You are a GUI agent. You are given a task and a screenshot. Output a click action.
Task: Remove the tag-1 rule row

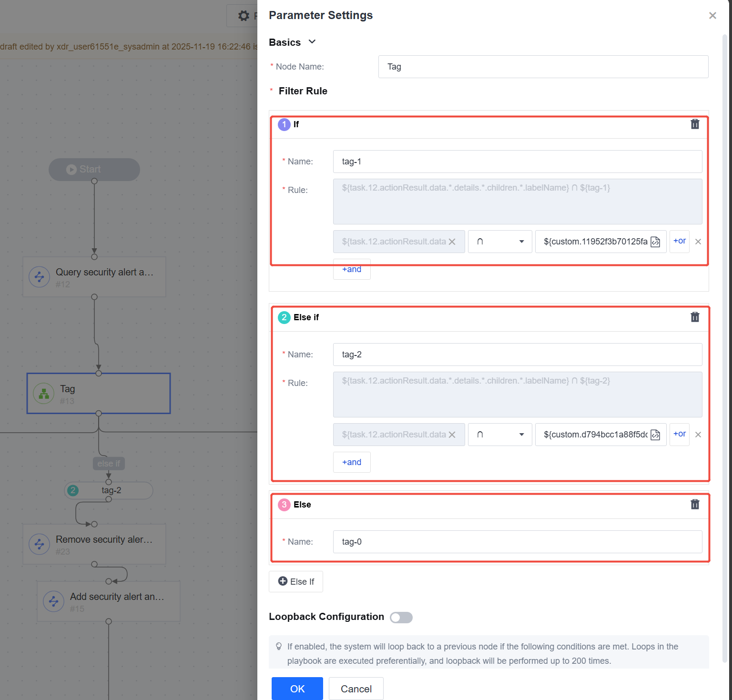(x=698, y=242)
